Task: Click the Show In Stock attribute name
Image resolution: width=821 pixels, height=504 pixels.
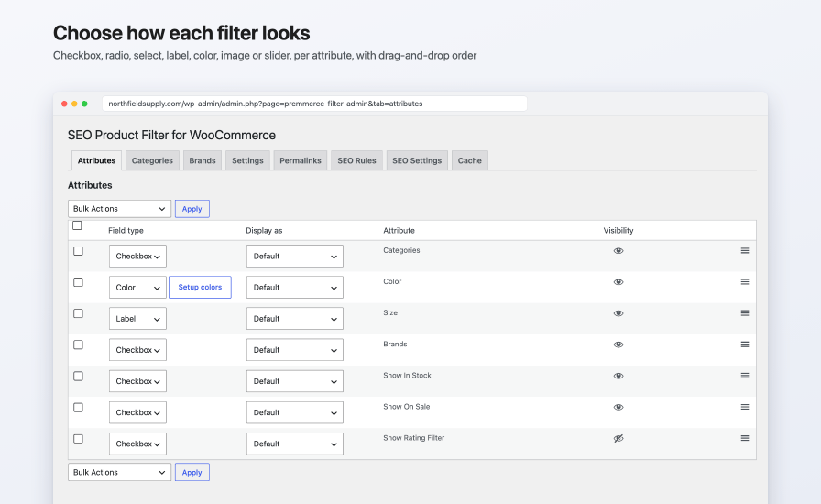Action: (x=408, y=376)
